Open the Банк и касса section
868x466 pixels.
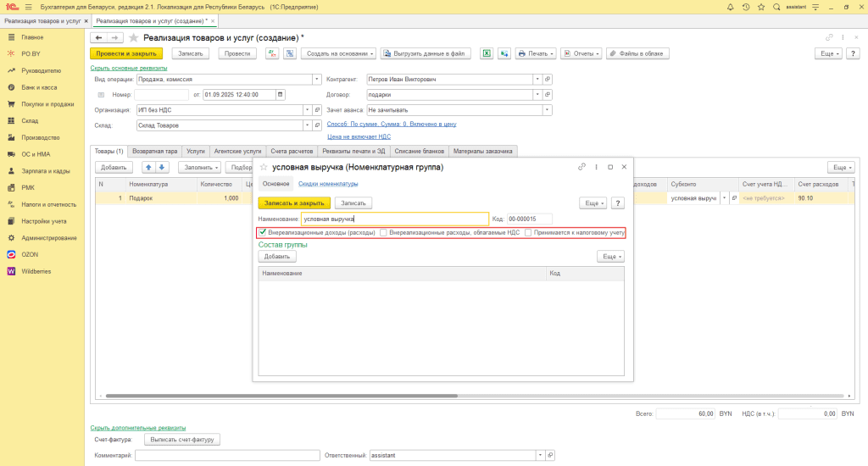pos(39,87)
